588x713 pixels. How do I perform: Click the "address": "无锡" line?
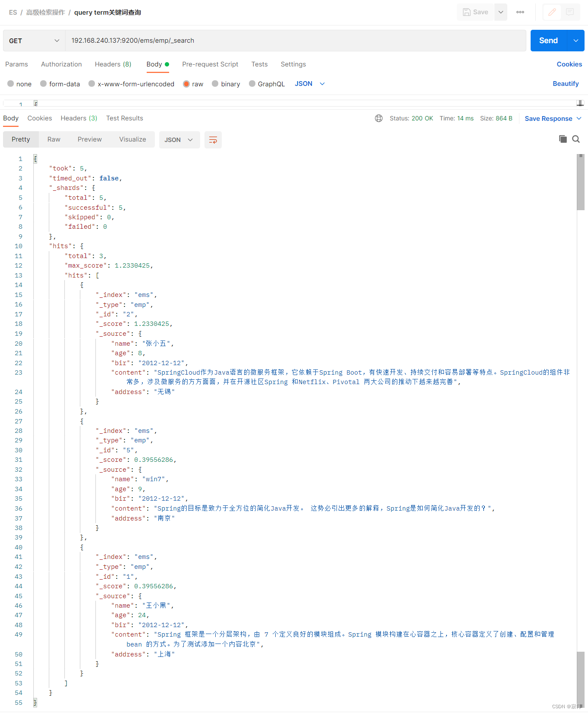[x=143, y=392]
